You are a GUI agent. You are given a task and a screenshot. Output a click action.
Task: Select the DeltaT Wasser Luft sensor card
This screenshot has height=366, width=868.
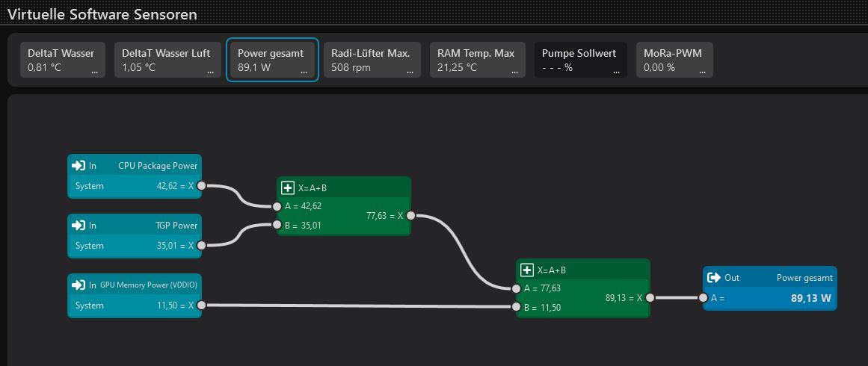166,60
